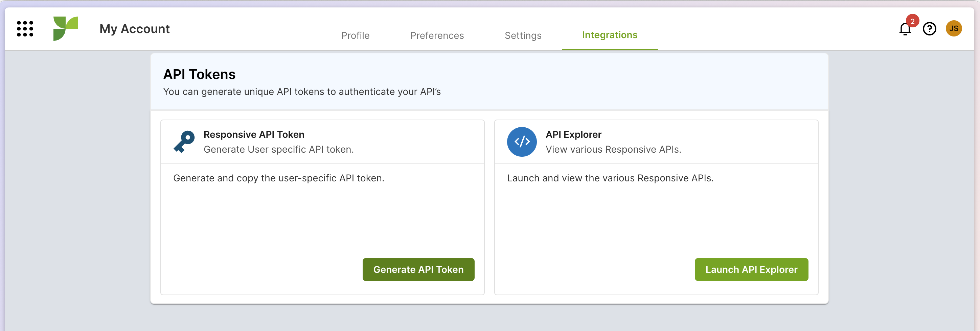Click the text about generating user-specific token
Screen dimensions: 980x331
(x=278, y=178)
